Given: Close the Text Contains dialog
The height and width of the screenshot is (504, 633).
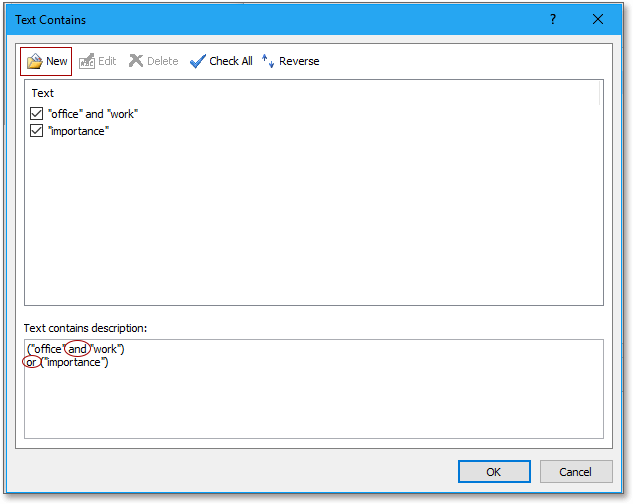Looking at the screenshot, I should tap(598, 19).
